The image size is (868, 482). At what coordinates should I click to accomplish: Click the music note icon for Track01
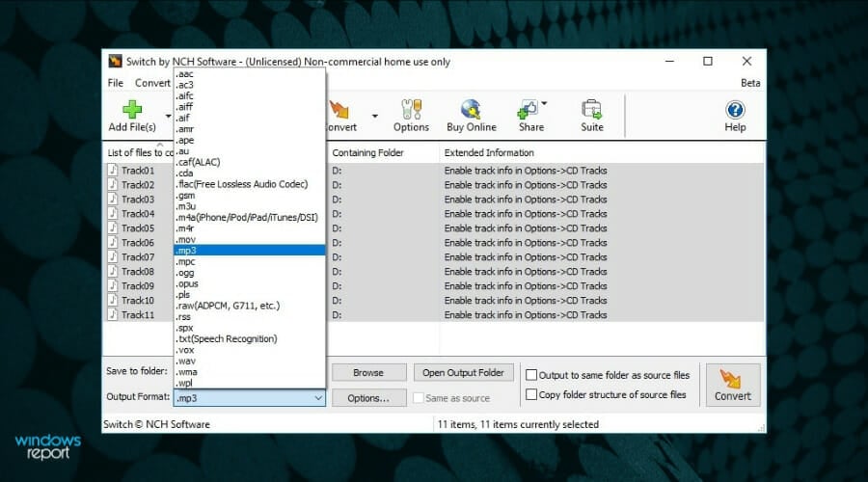point(113,170)
